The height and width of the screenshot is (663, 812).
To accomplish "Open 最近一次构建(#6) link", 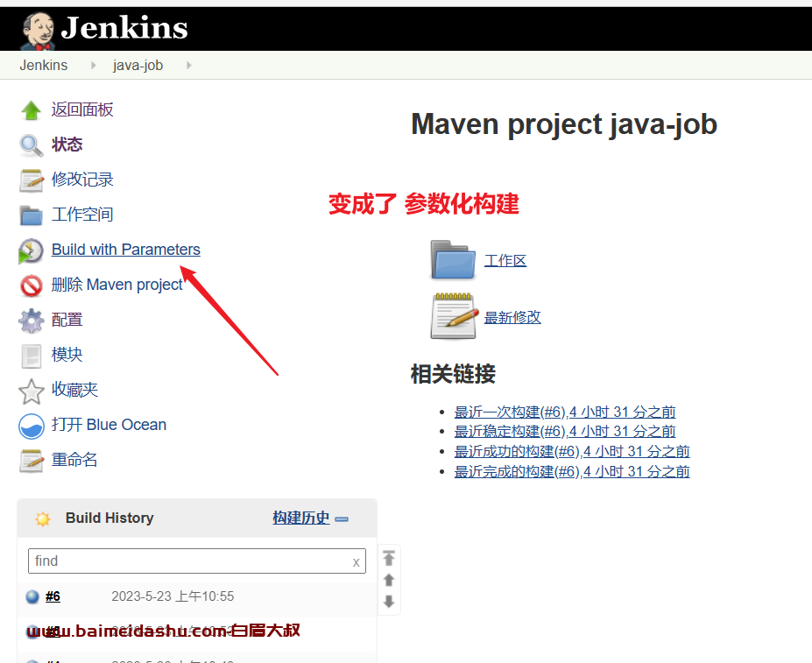I will (x=565, y=412).
